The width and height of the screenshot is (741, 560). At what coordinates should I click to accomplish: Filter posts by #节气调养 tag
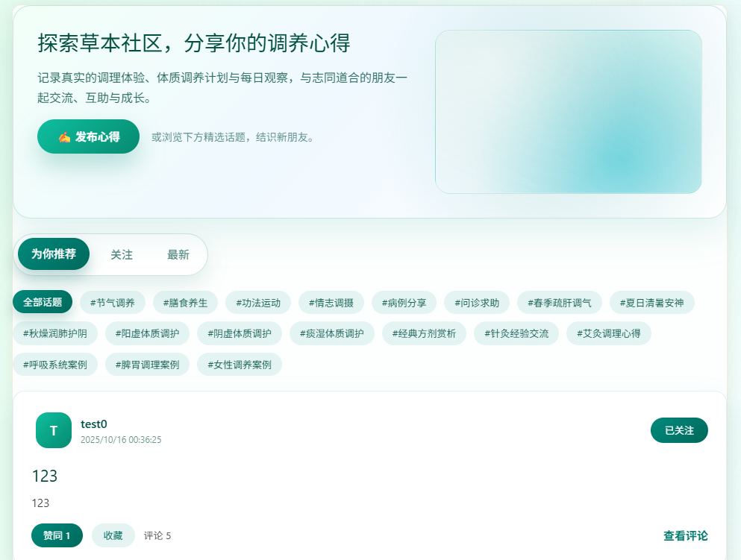tap(113, 303)
